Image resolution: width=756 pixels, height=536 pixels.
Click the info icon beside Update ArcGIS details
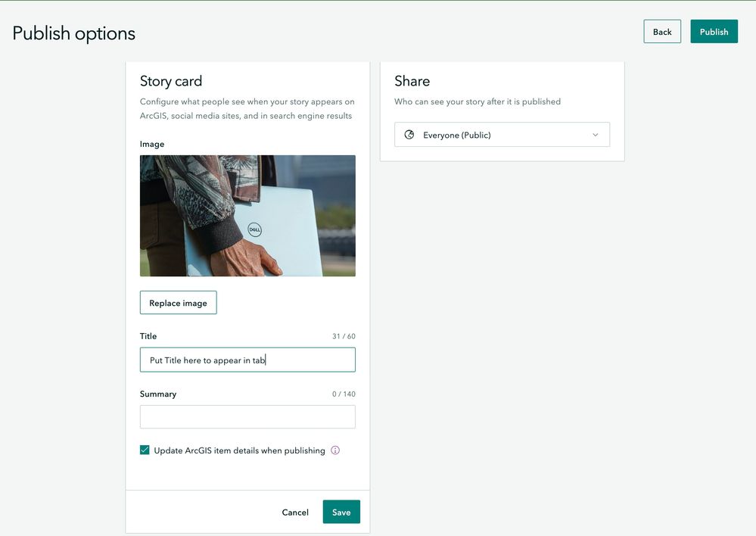(335, 450)
